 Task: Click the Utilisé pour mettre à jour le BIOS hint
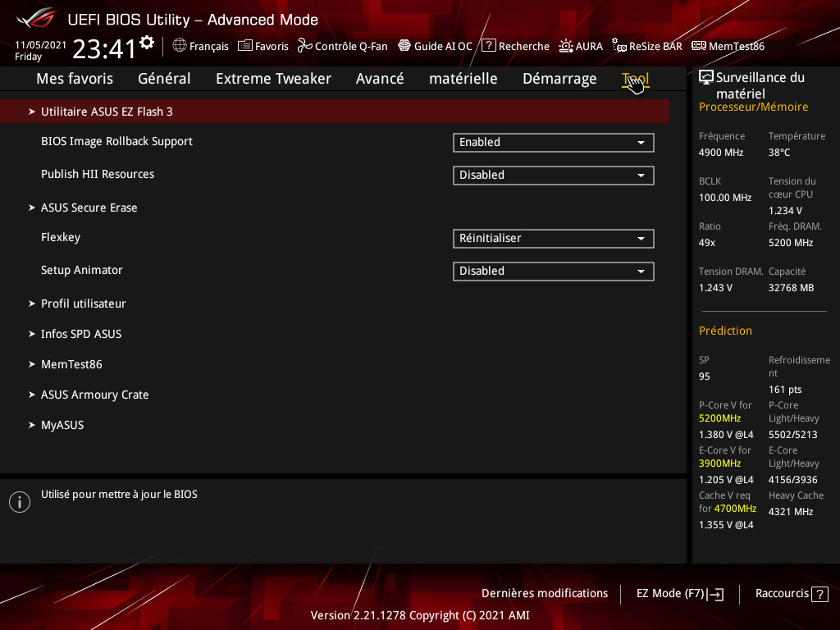119,495
